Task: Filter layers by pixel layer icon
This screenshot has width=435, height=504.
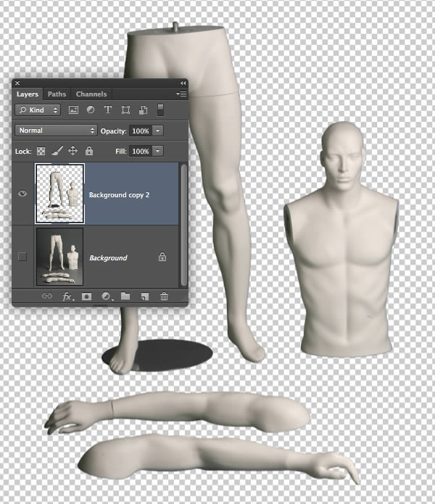Action: click(73, 110)
